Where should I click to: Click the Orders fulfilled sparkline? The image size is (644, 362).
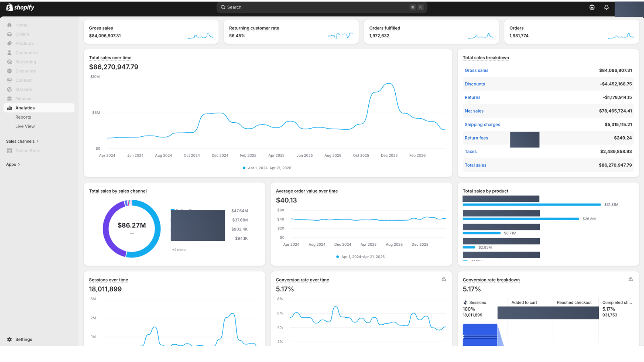[481, 36]
